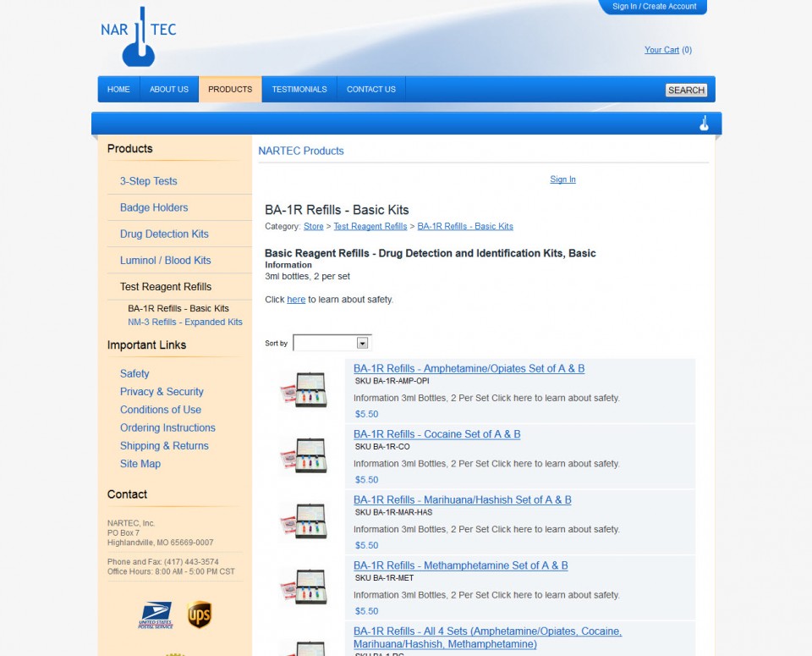Image resolution: width=812 pixels, height=656 pixels.
Task: Click $5.50 price of Methamphetamine set
Action: click(366, 611)
